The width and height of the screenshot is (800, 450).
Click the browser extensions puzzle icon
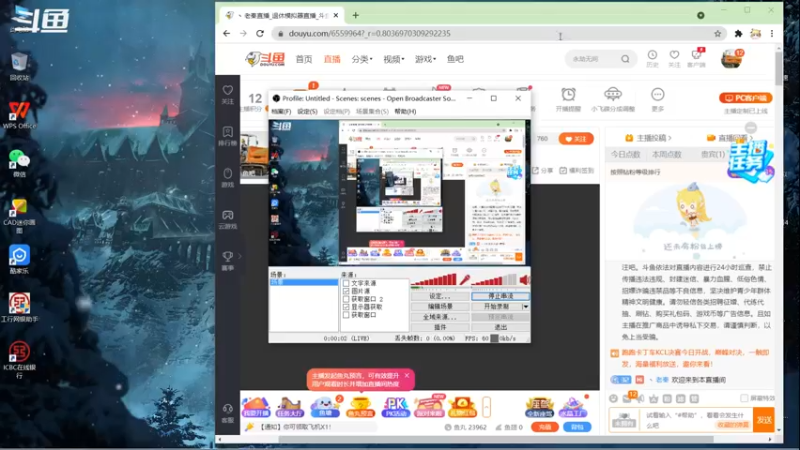(738, 34)
